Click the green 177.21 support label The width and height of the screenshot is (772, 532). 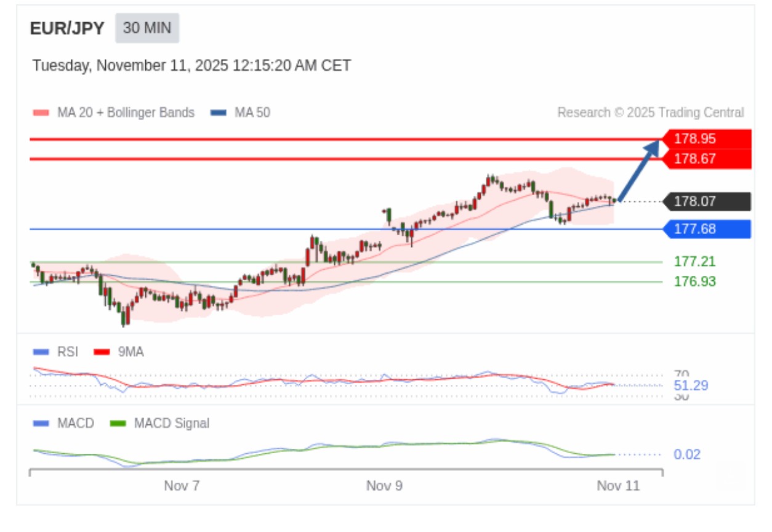click(694, 262)
